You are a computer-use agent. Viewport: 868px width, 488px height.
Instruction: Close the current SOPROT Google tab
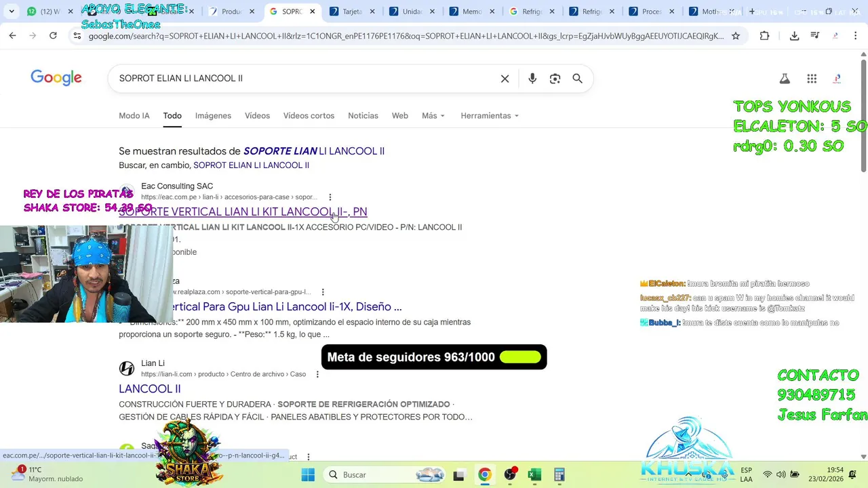[x=313, y=12]
